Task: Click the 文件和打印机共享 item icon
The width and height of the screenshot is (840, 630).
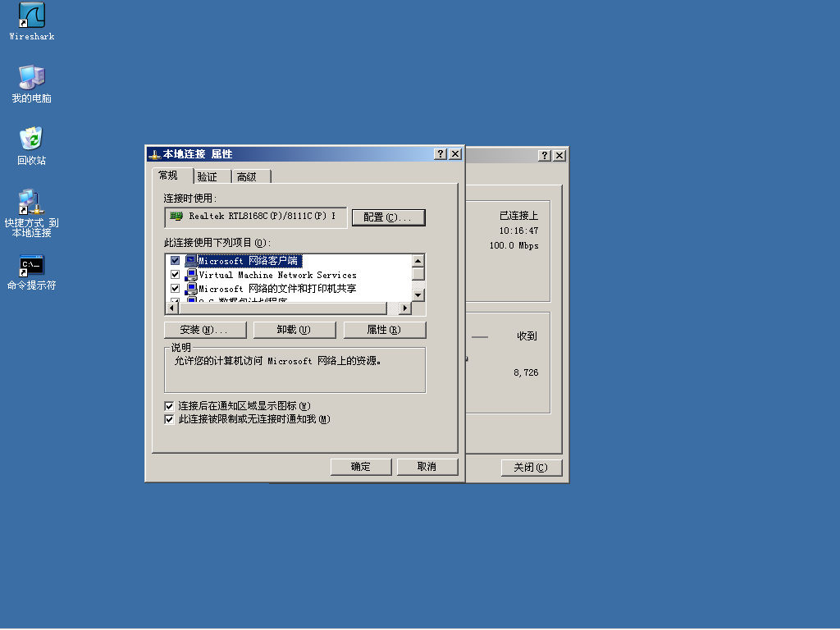Action: point(190,289)
